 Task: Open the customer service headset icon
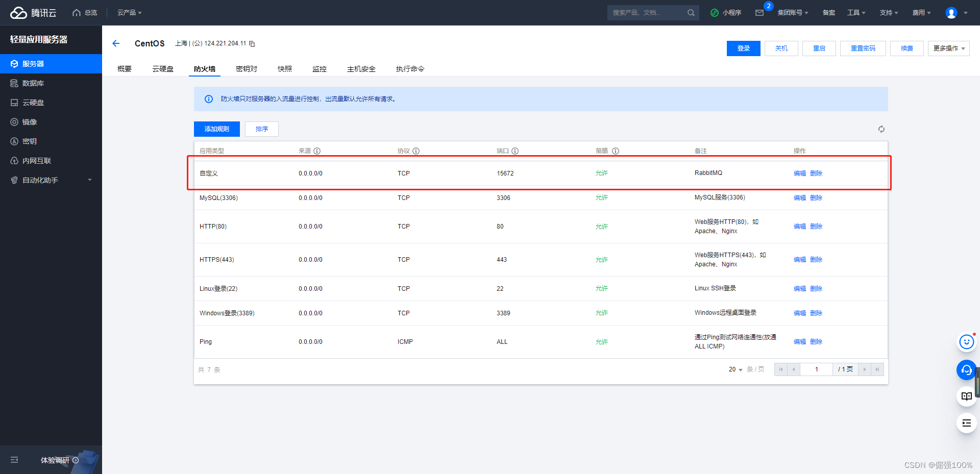click(966, 370)
